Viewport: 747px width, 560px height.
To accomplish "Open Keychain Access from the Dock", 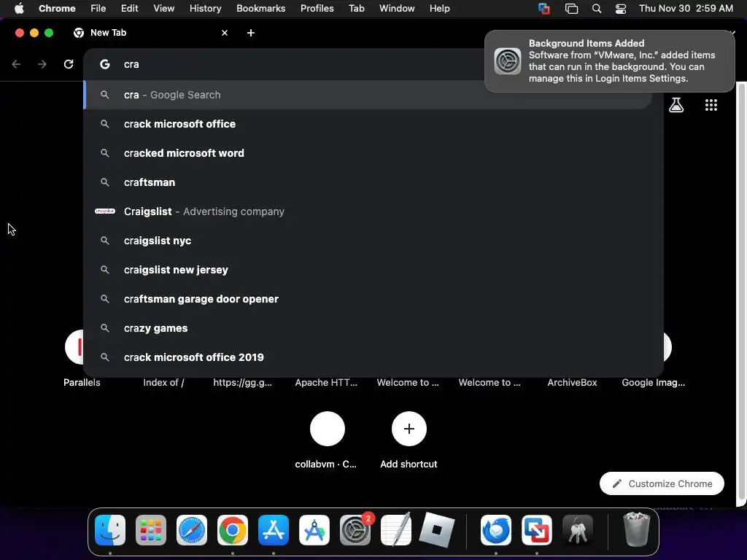I will coord(578,530).
